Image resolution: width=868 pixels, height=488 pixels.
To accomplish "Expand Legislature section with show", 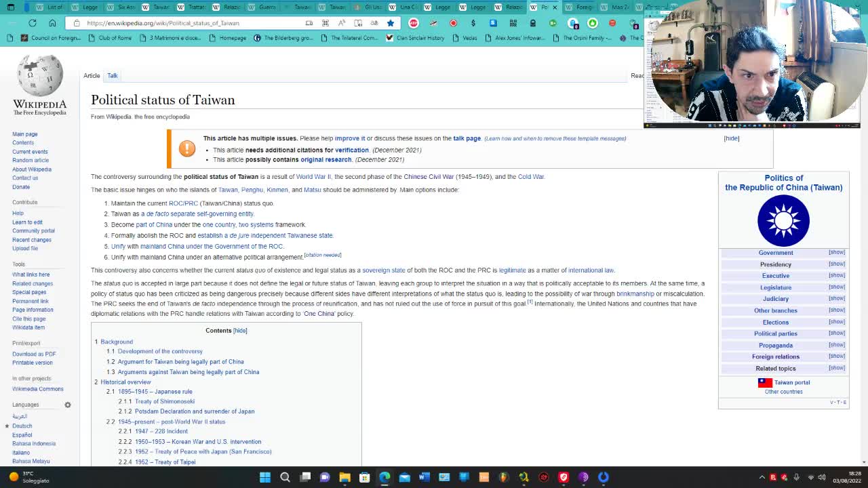I will tap(836, 287).
